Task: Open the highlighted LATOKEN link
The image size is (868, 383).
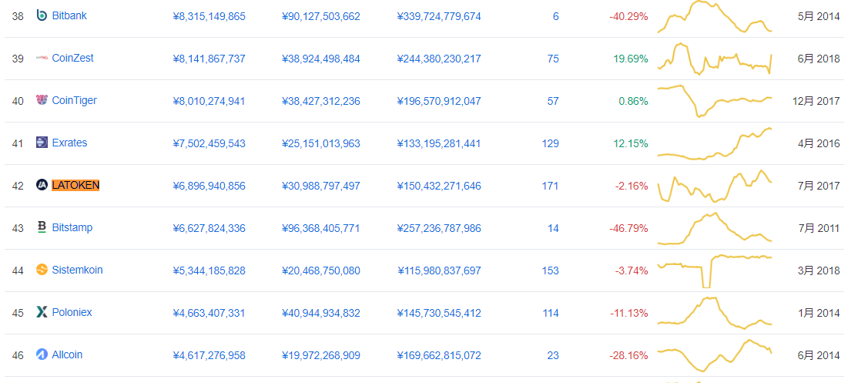Action: tap(75, 185)
